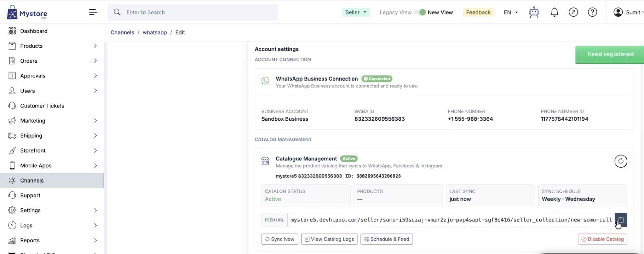Click the Sync Now button

coord(280,239)
